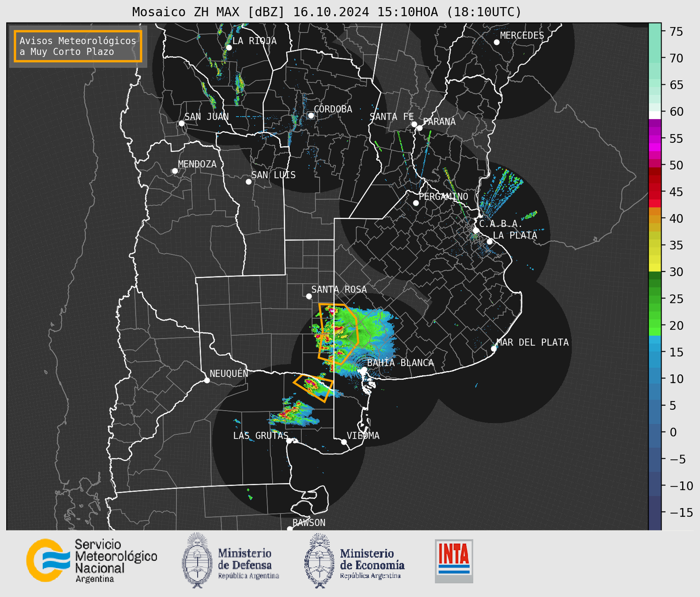Click the SANTA ROSA city label
The height and width of the screenshot is (597, 700).
coord(339,289)
